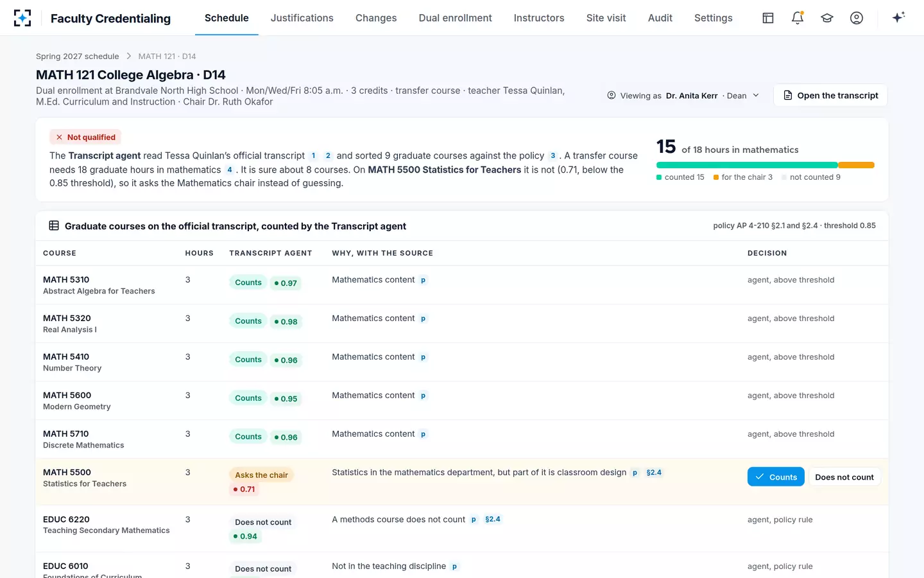Image resolution: width=924 pixels, height=578 pixels.
Task: Click the sparkle assistant icon
Action: pyautogui.click(x=898, y=17)
